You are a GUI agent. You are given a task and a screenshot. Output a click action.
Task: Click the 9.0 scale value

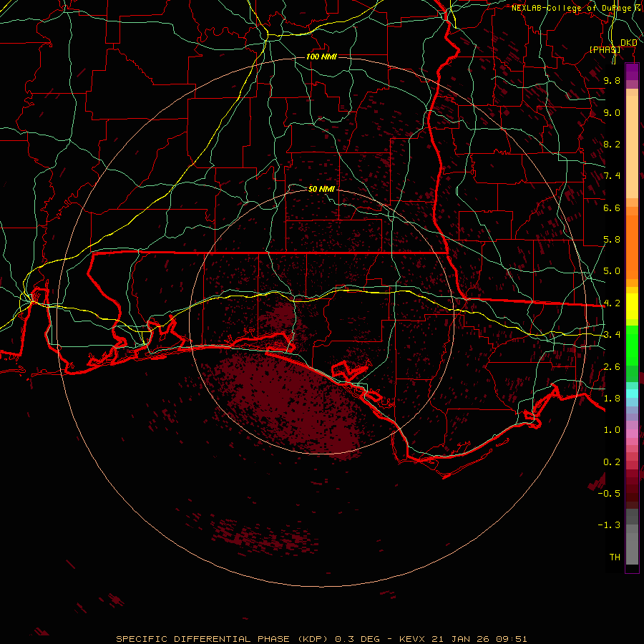612,112
